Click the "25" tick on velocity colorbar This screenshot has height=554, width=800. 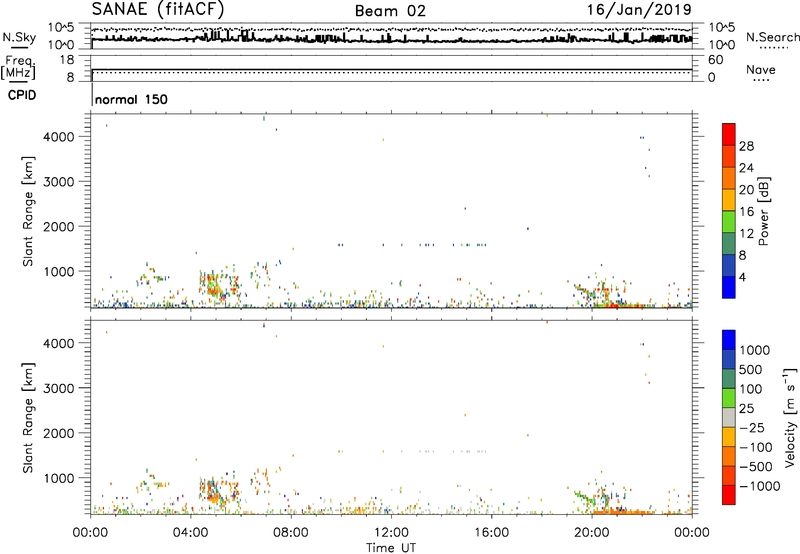(x=747, y=408)
